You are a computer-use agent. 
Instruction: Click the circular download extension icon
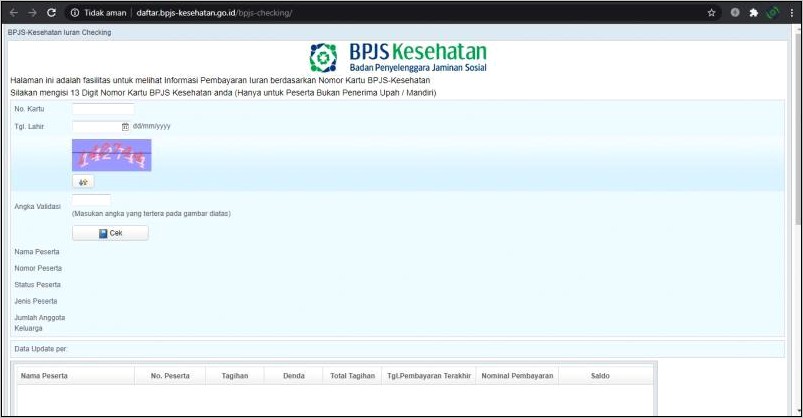pos(735,13)
